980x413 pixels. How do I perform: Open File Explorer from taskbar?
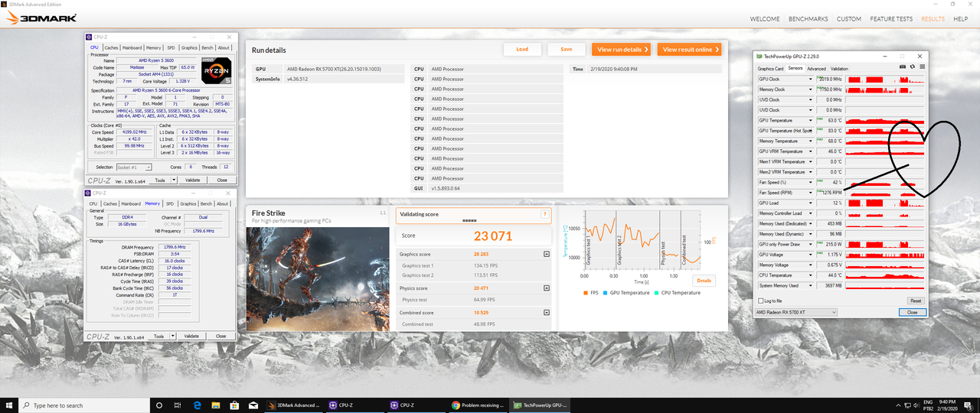(x=215, y=405)
